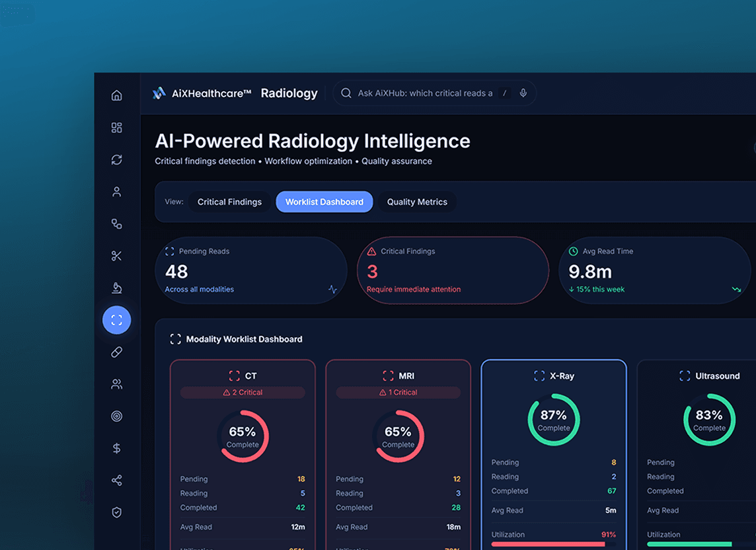Open the Pending Reads summary card

[250, 270]
